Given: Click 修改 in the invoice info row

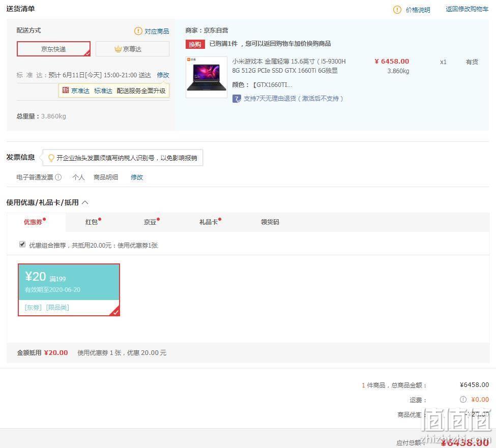Looking at the screenshot, I should [137, 177].
